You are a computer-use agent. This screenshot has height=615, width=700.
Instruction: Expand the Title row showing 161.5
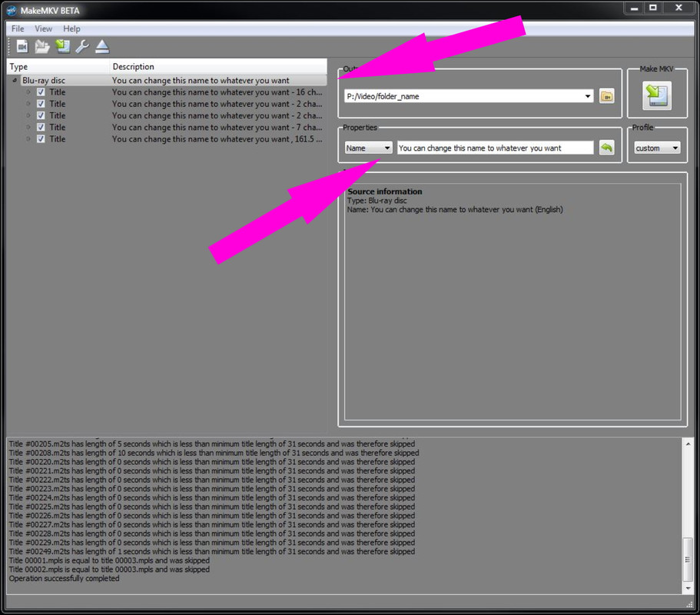tap(28, 139)
